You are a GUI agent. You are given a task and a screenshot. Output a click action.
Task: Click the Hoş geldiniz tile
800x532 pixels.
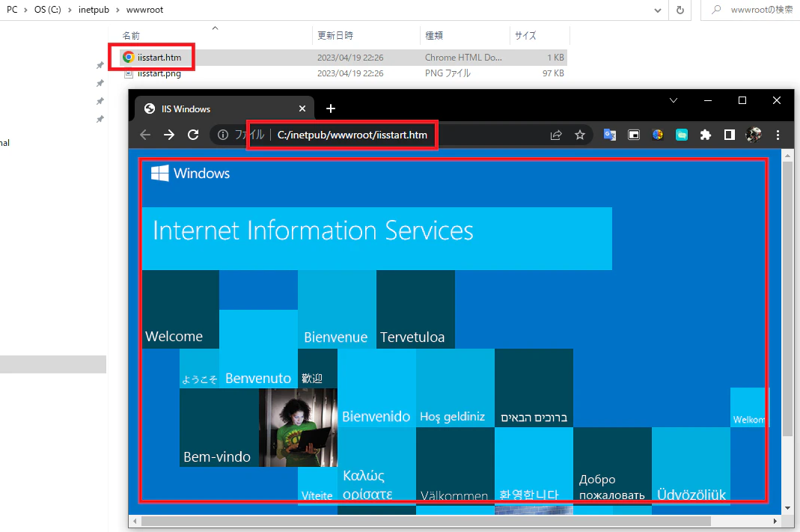(455, 388)
